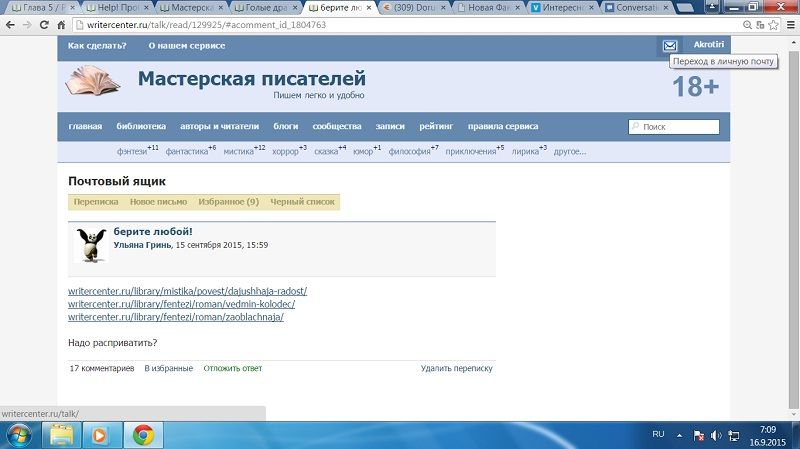This screenshot has width=800, height=449.
Task: Open personal mail envelope icon
Action: coord(670,46)
